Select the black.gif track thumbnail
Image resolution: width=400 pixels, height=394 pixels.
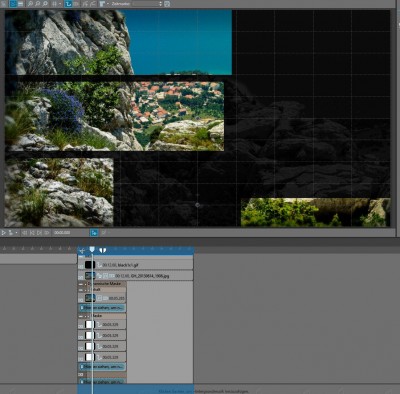coord(90,265)
